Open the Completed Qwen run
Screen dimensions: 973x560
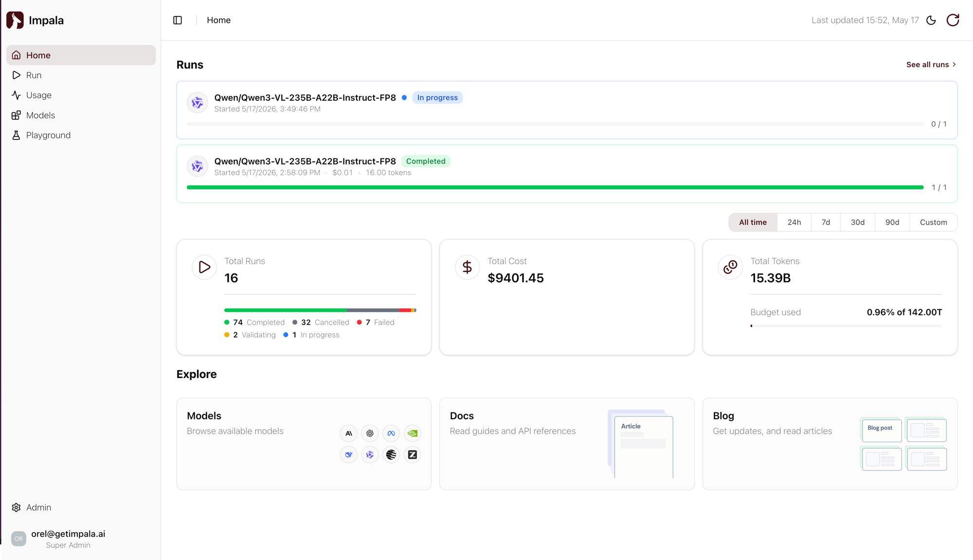click(x=567, y=174)
